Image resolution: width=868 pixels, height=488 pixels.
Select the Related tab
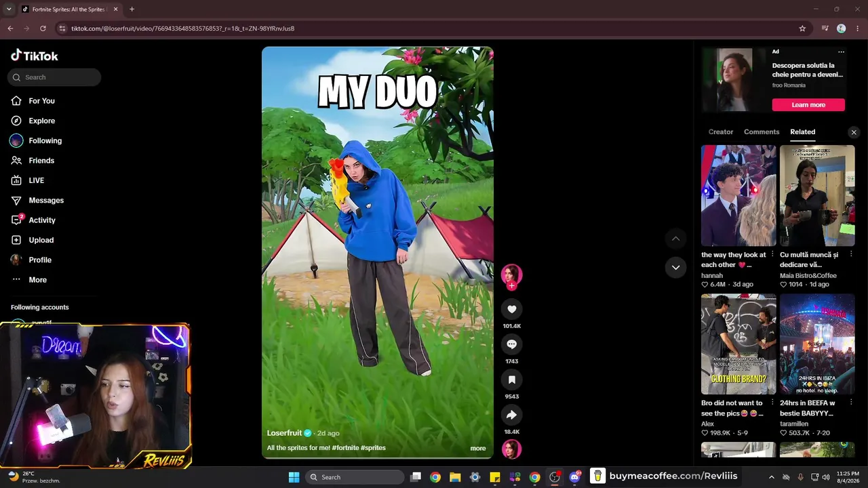click(803, 132)
